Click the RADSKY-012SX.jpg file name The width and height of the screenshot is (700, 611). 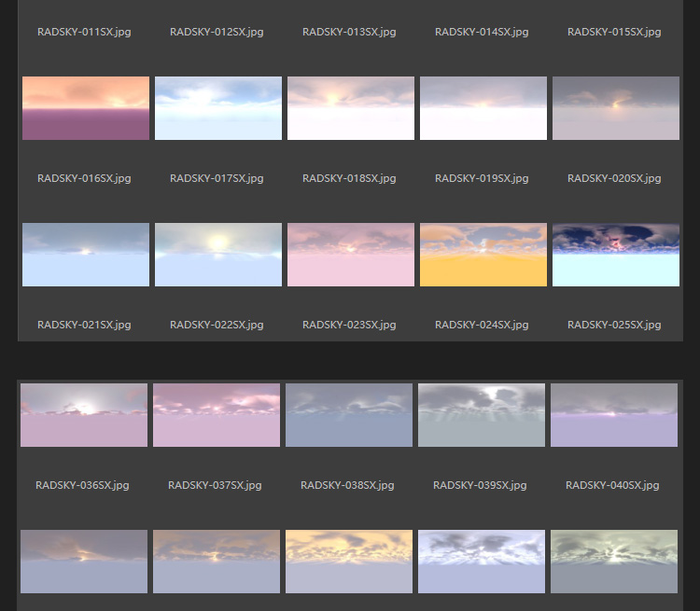click(217, 32)
